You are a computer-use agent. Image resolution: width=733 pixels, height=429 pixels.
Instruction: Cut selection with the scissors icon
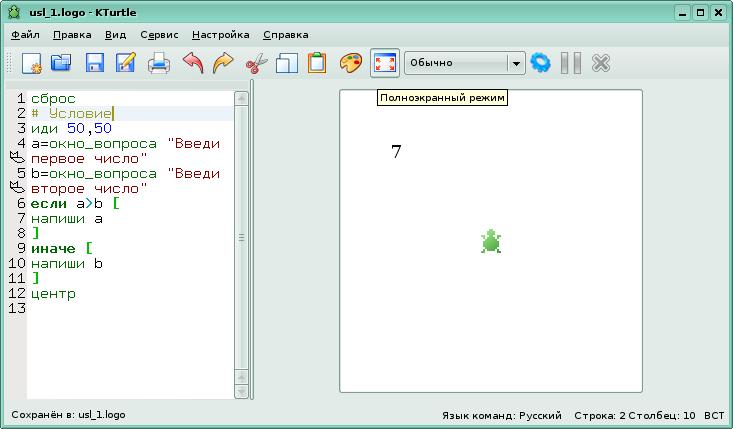pos(256,63)
